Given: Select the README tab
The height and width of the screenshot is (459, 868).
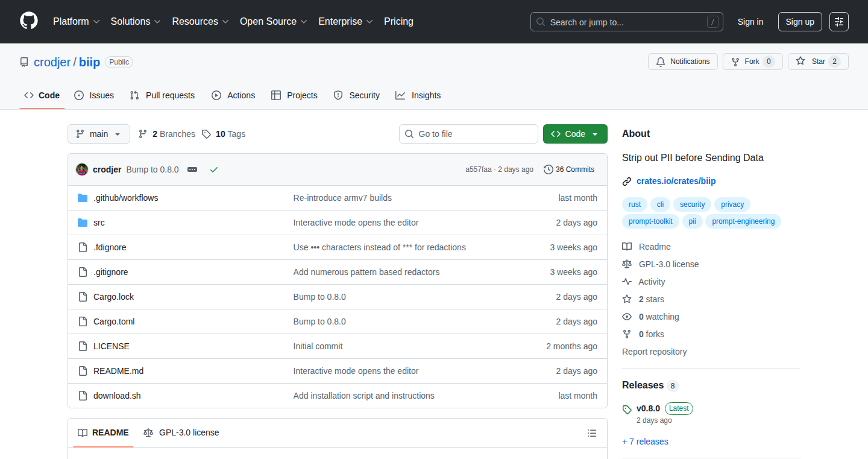Looking at the screenshot, I should pos(103,432).
